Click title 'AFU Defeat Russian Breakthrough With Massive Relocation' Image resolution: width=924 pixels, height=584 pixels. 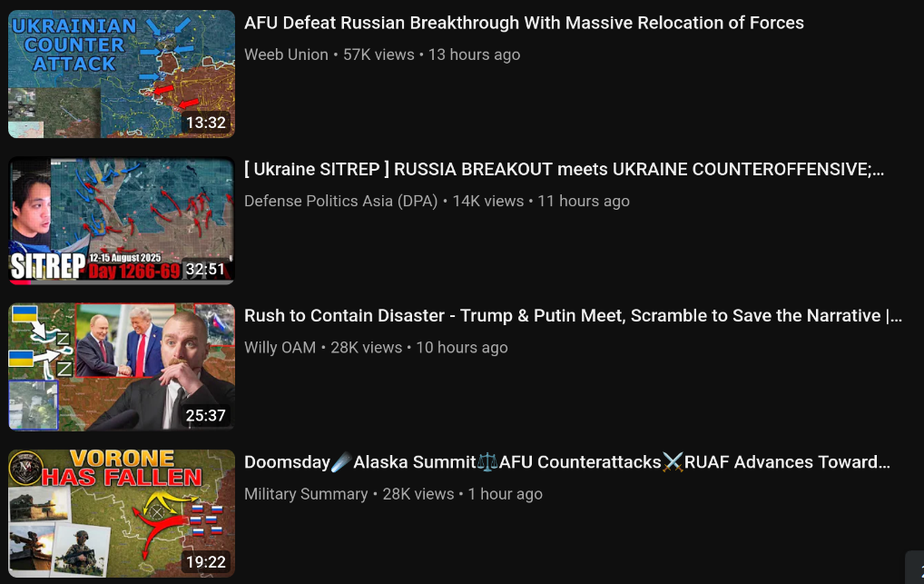click(524, 23)
